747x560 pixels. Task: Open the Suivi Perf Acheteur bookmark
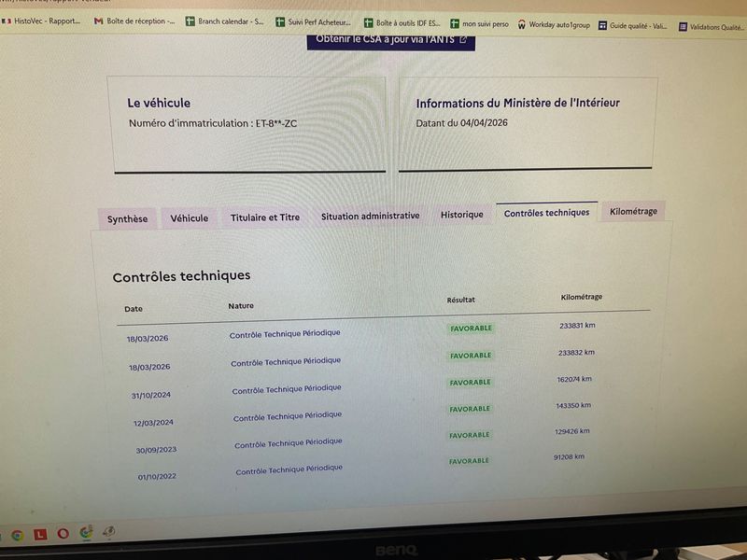click(313, 21)
